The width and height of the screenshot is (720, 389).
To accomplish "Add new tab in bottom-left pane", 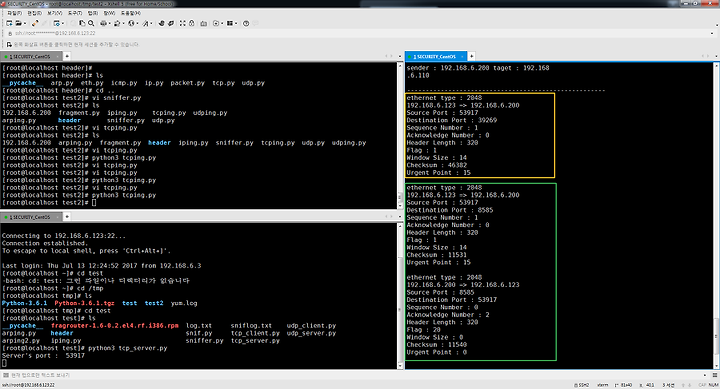I will pos(67,216).
